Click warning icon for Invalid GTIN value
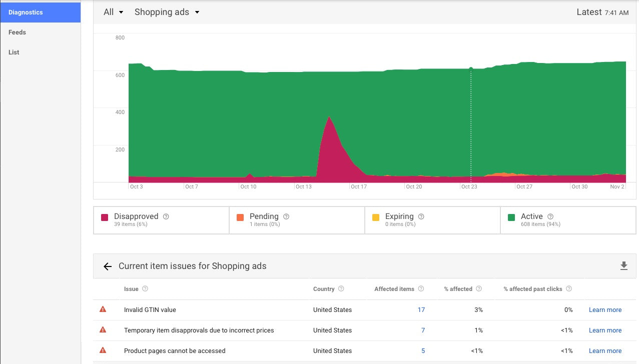The width and height of the screenshot is (639, 364). [x=103, y=309]
